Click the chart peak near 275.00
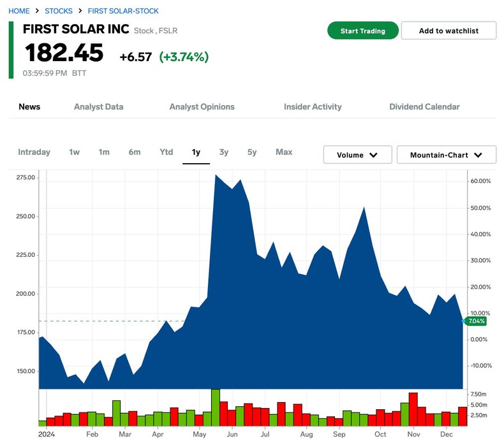504x443 pixels. point(216,175)
